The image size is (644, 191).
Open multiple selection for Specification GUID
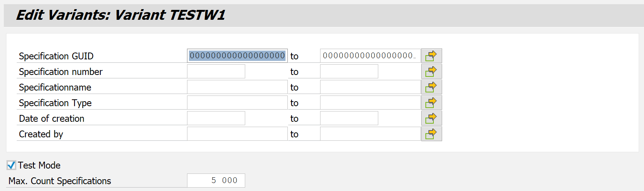pyautogui.click(x=431, y=56)
